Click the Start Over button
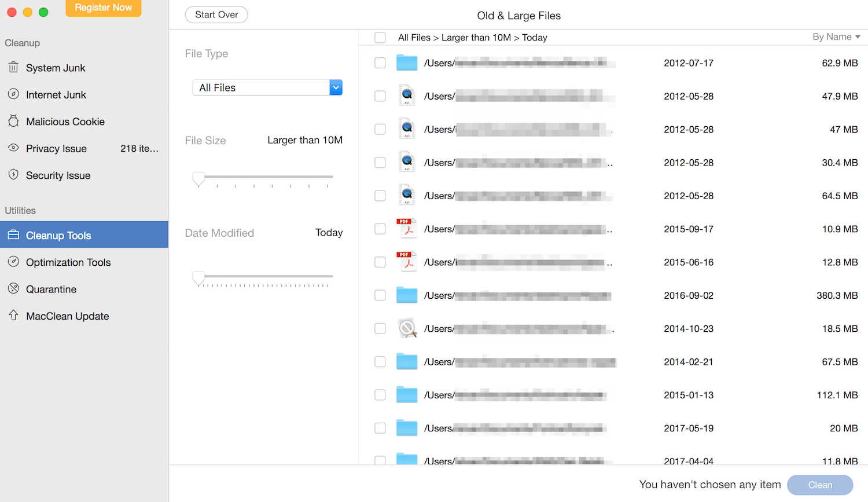Viewport: 868px width, 502px height. tap(216, 14)
